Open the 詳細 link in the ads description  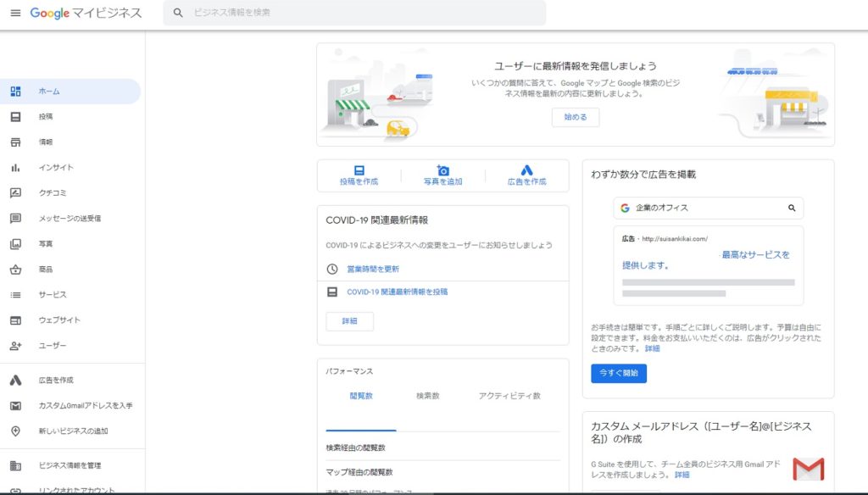tap(652, 349)
